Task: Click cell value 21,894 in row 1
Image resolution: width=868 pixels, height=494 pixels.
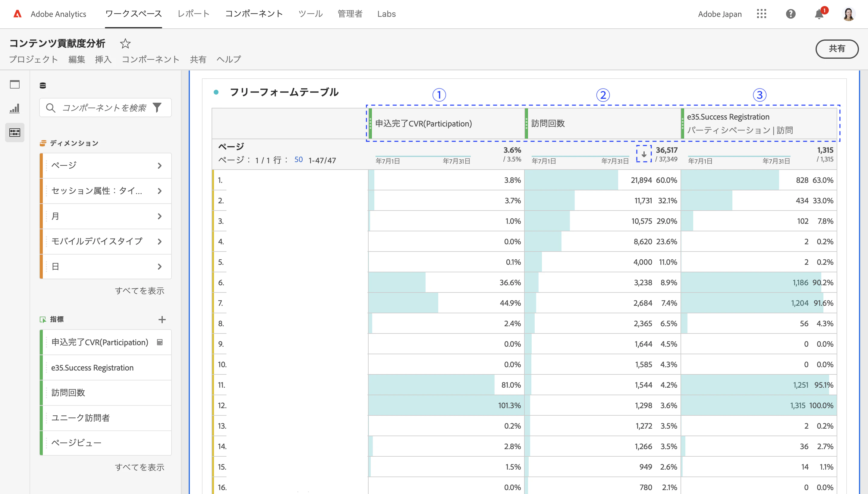Action: tap(641, 180)
